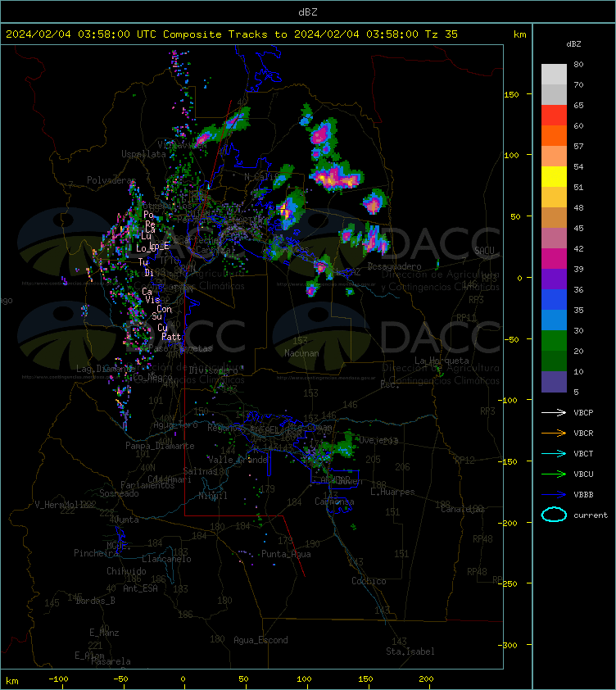Click the 'Nacunan' place label
The image size is (616, 690).
coord(301,353)
